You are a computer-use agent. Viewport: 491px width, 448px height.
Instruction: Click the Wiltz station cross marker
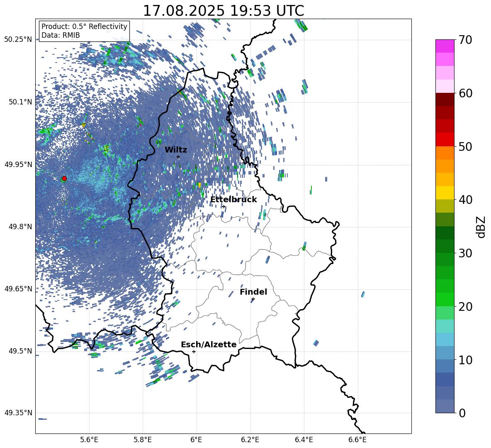178,157
